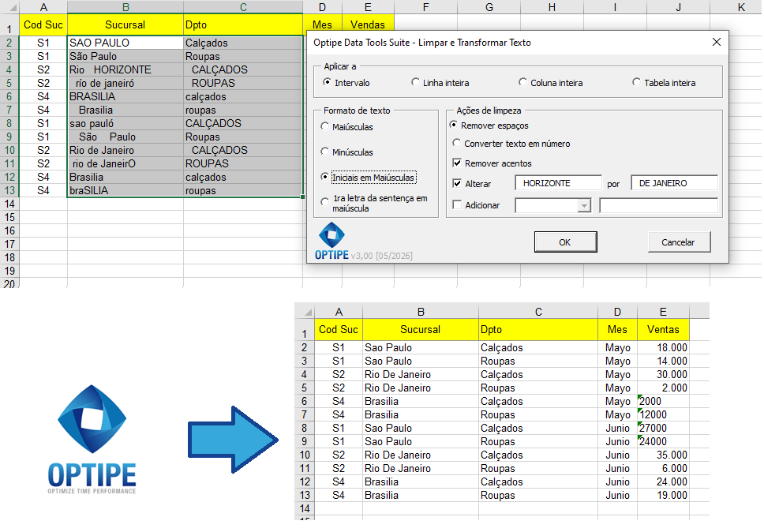Confirm the dialog with OK
764x532 pixels.
point(565,242)
